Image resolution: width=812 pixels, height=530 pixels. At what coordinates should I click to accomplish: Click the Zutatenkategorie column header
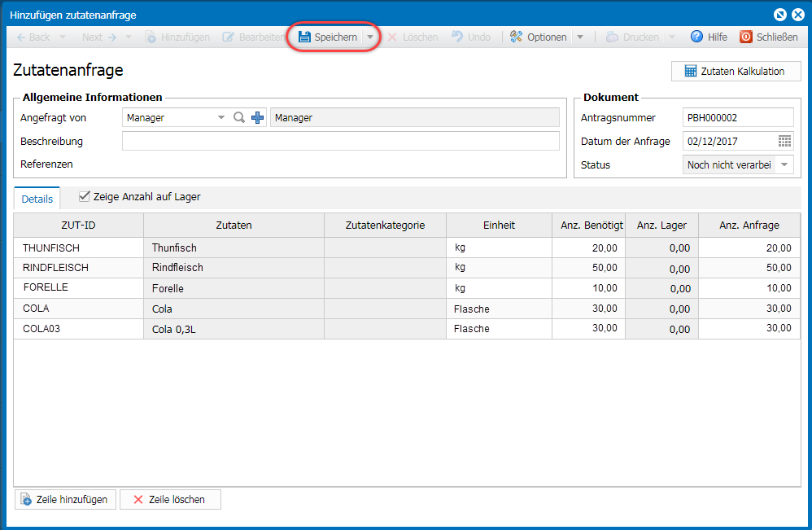(x=386, y=226)
